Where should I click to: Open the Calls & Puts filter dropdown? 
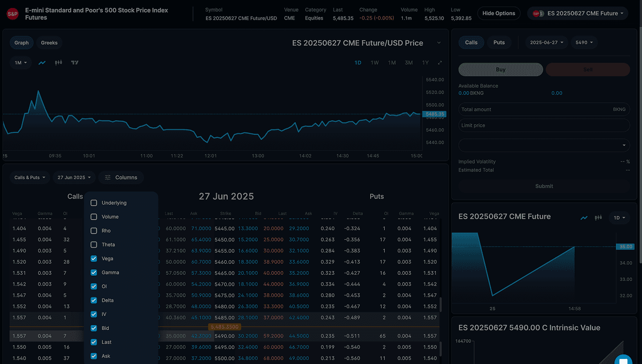30,177
